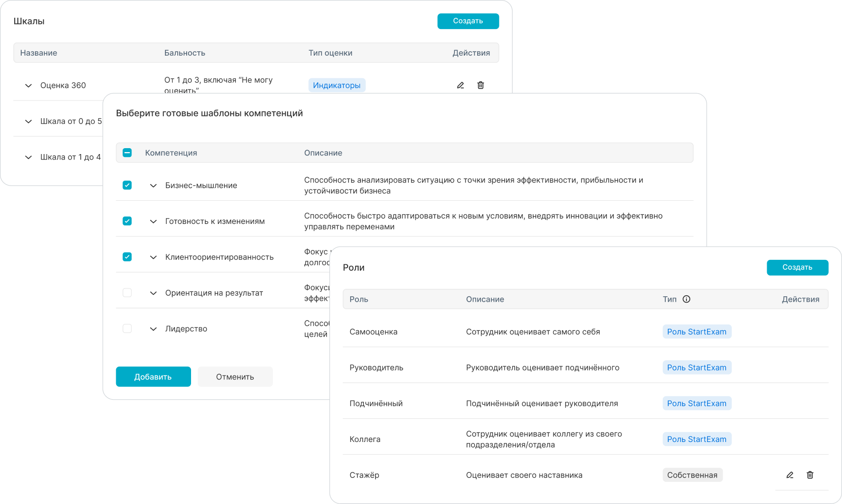The width and height of the screenshot is (842, 504).
Task: Select the Подчинённый role name
Action: tap(376, 403)
